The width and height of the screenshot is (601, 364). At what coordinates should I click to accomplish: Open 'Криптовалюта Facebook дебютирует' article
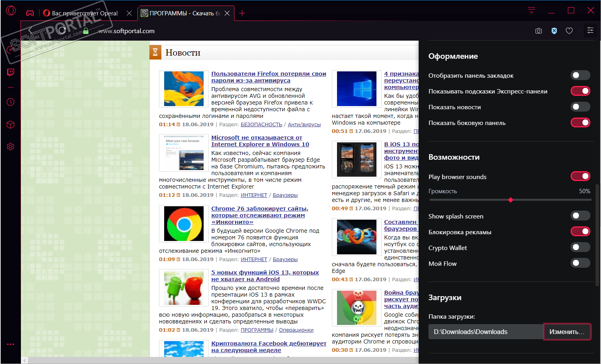(268, 347)
